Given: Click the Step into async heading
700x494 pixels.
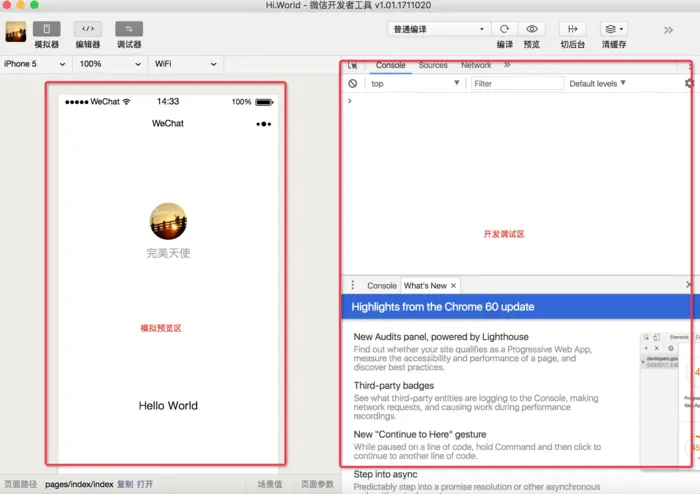Looking at the screenshot, I should pos(385,474).
